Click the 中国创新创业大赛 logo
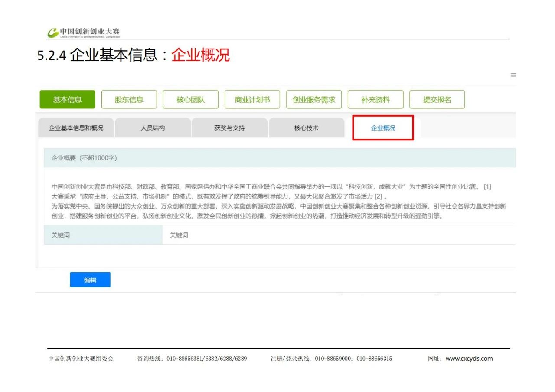 point(84,33)
